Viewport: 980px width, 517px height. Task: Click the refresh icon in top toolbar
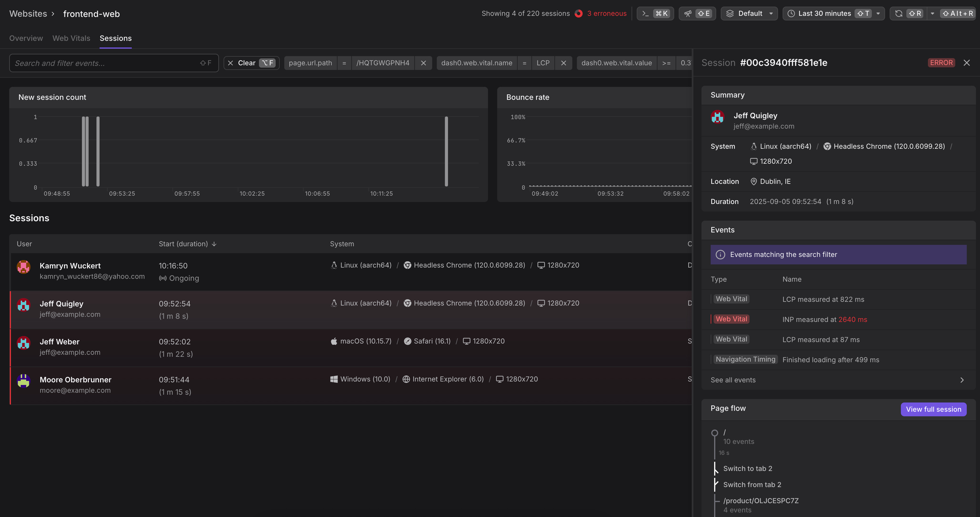tap(899, 14)
